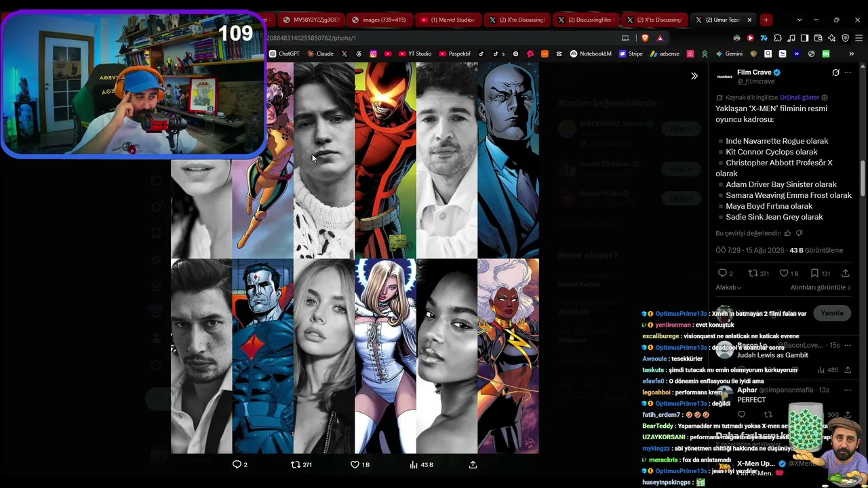Switch to the images (739×415) tab

pos(378,20)
